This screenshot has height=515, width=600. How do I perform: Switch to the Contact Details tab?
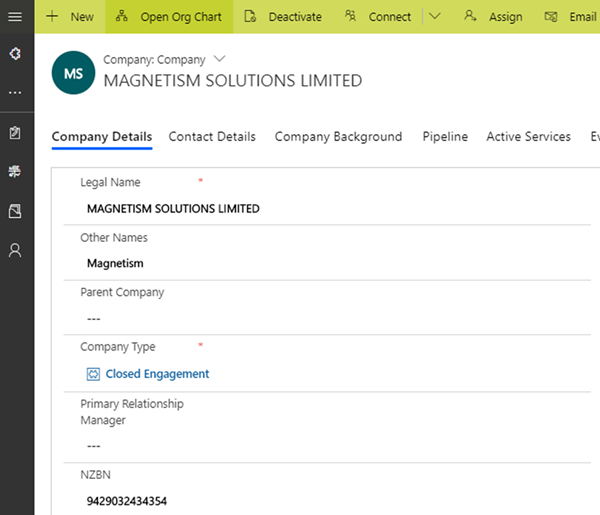click(x=212, y=137)
